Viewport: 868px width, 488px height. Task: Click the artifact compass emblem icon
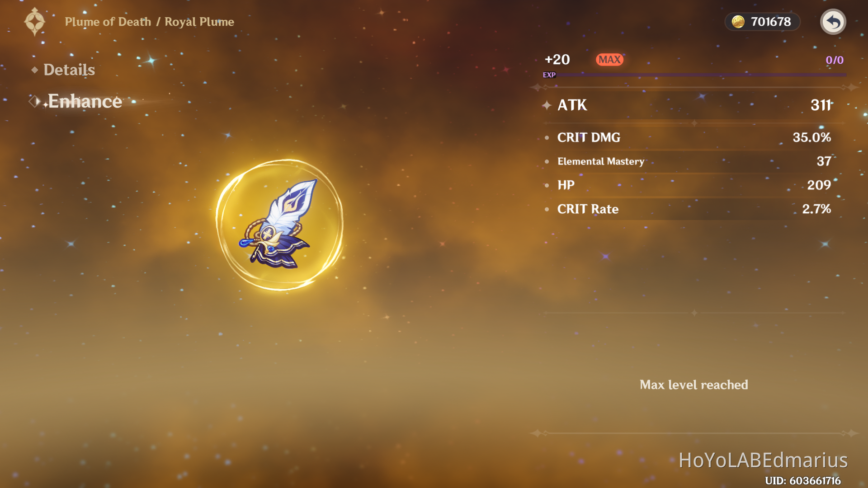[35, 22]
